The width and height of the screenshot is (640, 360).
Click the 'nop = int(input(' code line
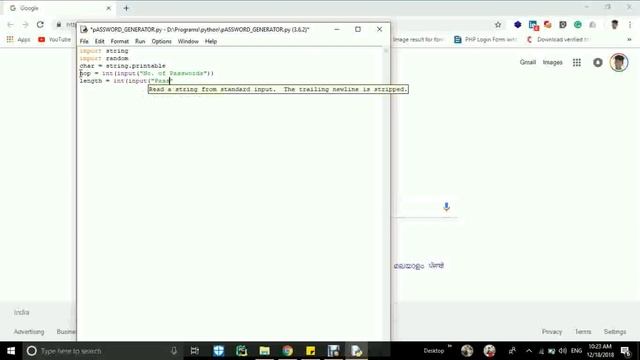point(147,73)
